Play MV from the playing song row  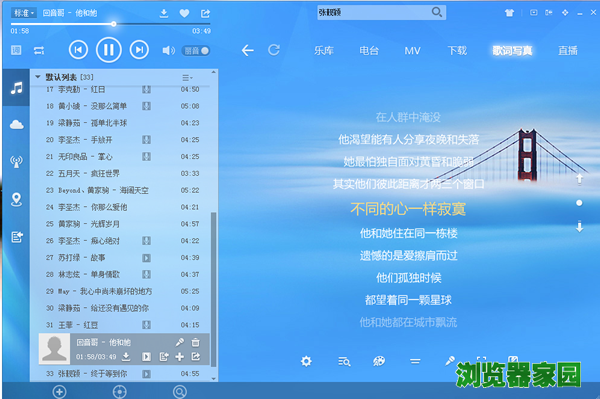(146, 357)
